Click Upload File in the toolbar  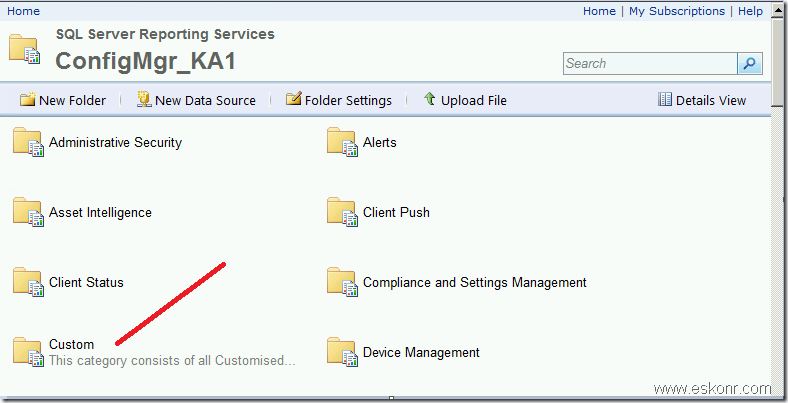click(465, 100)
